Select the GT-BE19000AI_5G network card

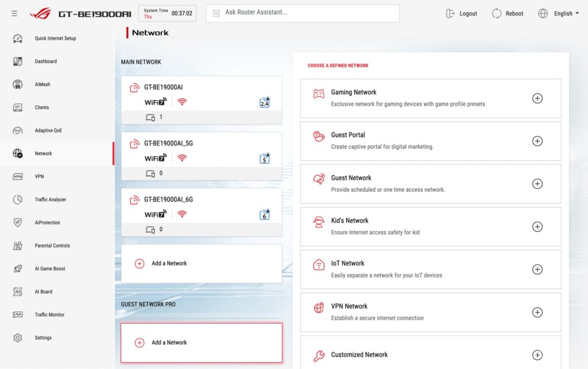point(201,151)
